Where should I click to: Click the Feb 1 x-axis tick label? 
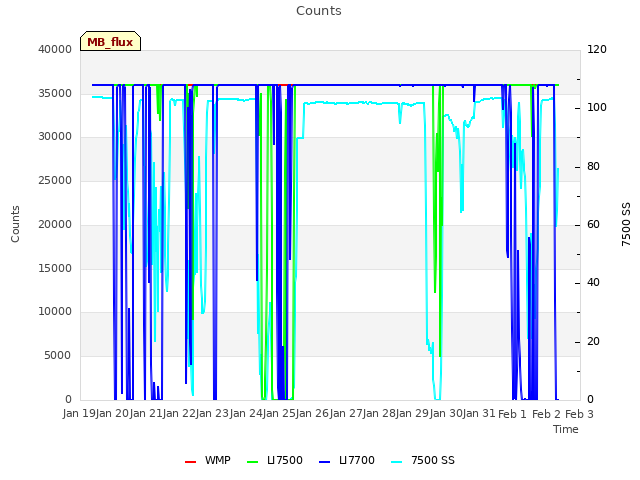(512, 414)
